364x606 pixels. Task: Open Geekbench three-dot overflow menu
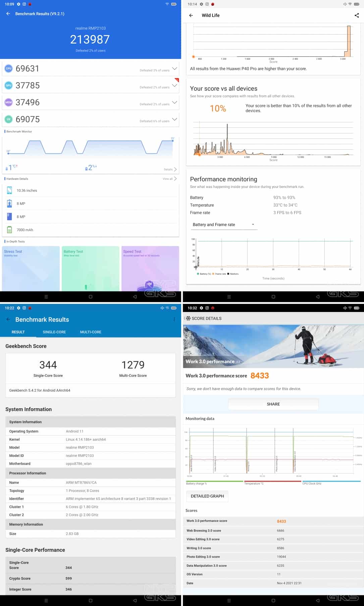[174, 319]
